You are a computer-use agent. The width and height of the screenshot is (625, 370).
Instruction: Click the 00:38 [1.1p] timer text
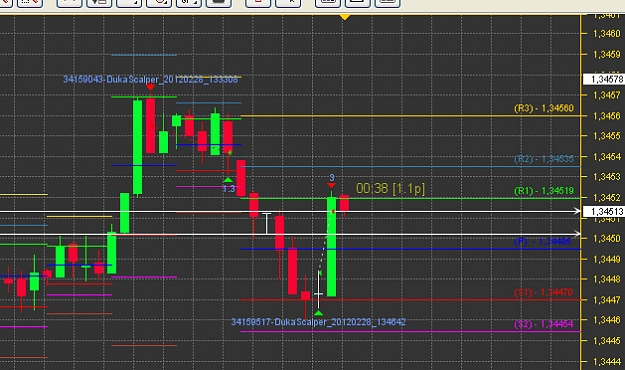[390, 189]
